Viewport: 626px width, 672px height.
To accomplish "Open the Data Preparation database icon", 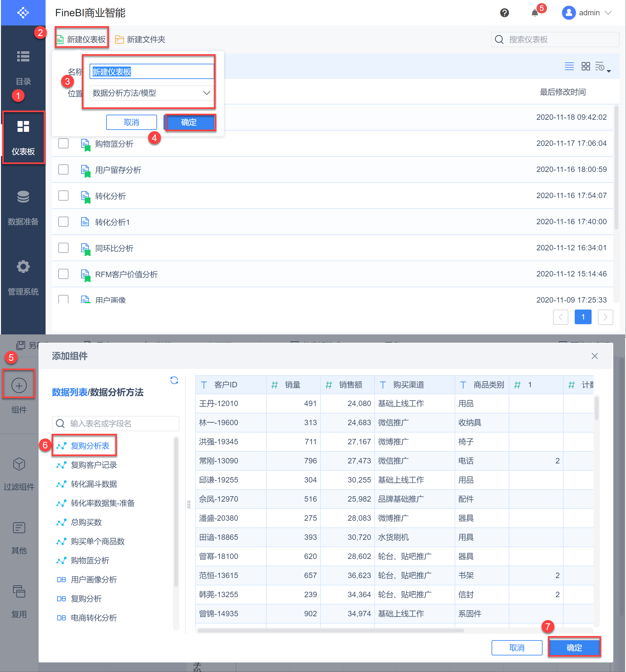I will 23,197.
